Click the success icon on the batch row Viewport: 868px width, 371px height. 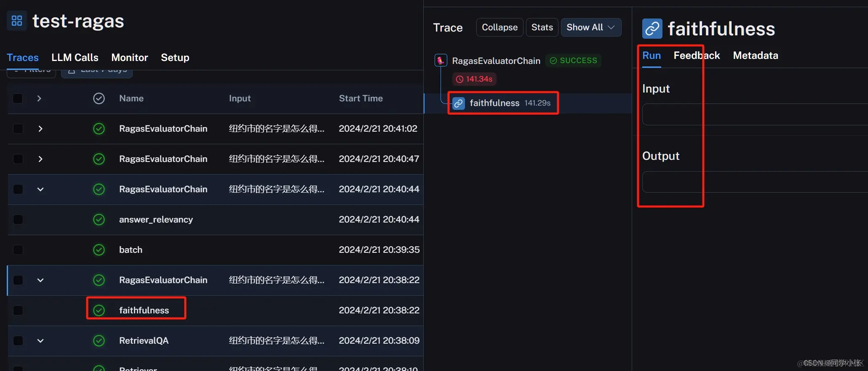point(99,250)
